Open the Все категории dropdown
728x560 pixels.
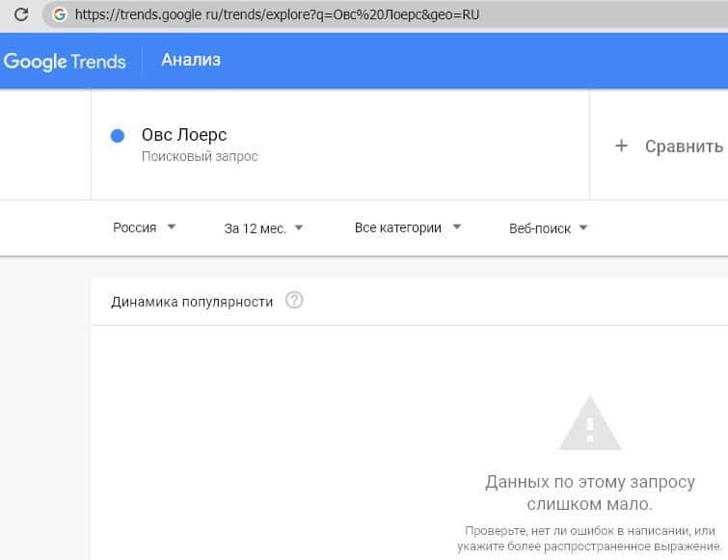408,227
